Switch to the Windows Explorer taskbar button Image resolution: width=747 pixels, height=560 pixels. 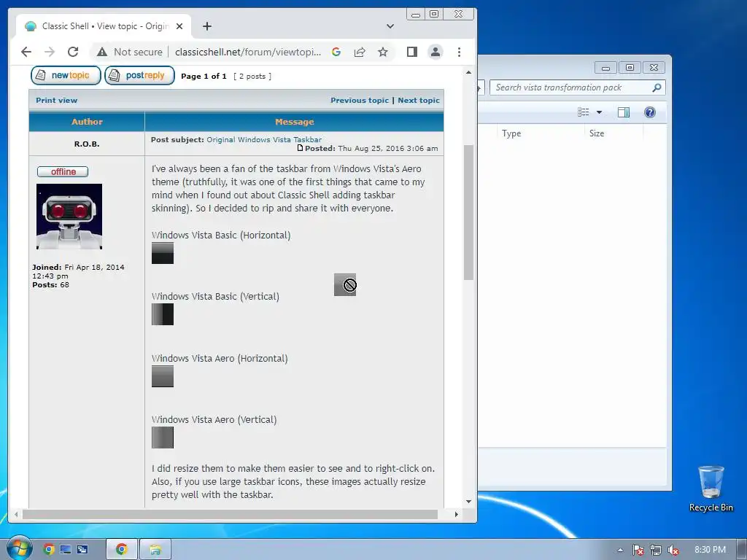point(155,550)
